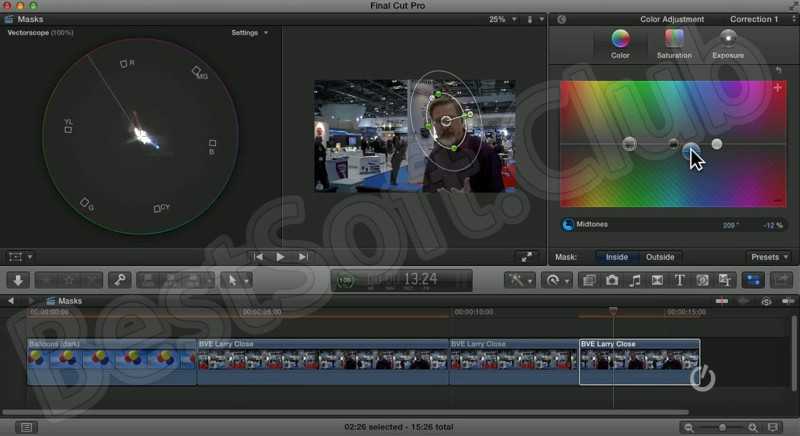Show the Effects Browser
The height and width of the screenshot is (436, 800).
[589, 280]
